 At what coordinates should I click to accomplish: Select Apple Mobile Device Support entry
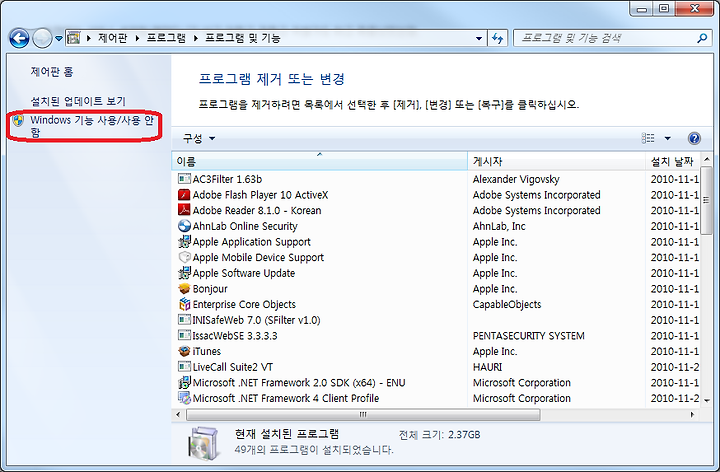pos(258,257)
